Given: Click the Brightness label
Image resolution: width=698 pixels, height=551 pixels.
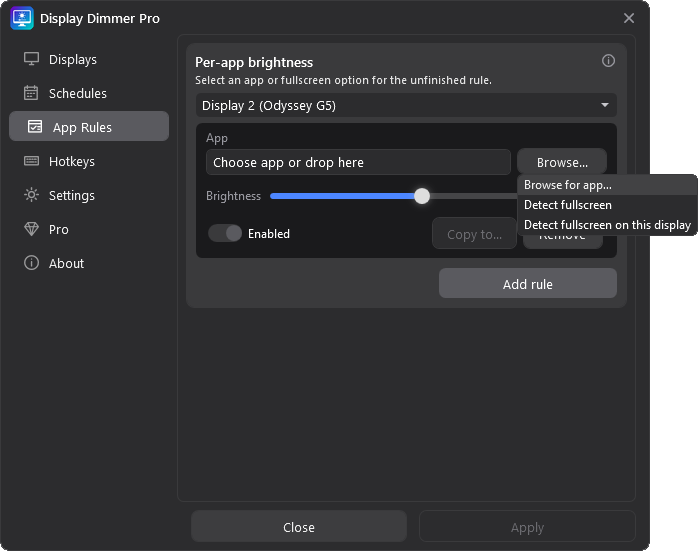Looking at the screenshot, I should [x=233, y=196].
